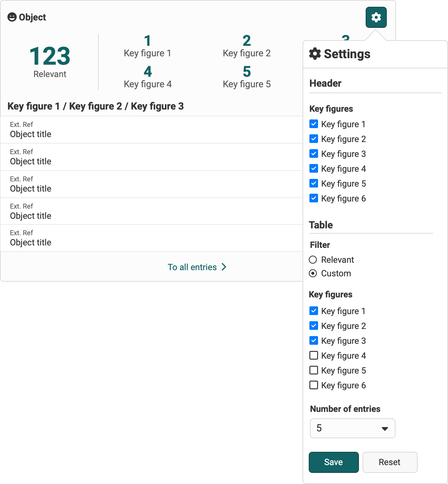448x484 pixels.
Task: Click the 123 Relevant count
Action: click(x=50, y=61)
